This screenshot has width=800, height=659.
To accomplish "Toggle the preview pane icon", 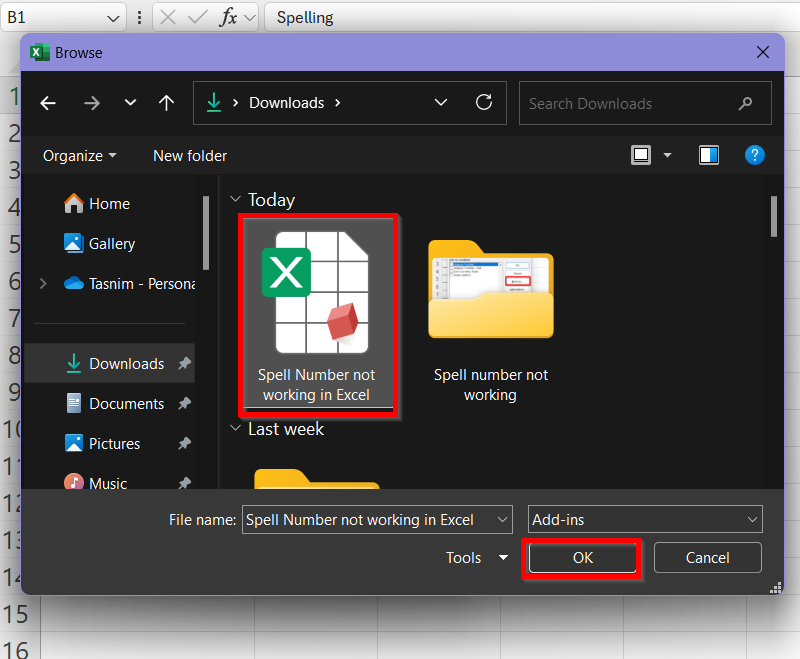I will click(x=709, y=155).
